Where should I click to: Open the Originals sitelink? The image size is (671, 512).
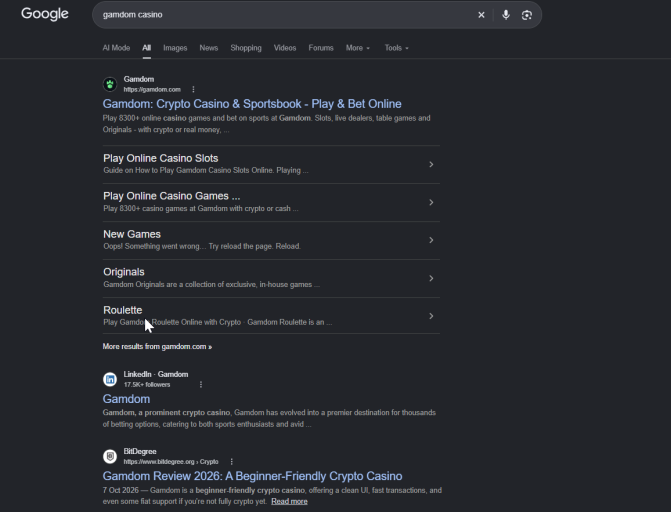[124, 272]
